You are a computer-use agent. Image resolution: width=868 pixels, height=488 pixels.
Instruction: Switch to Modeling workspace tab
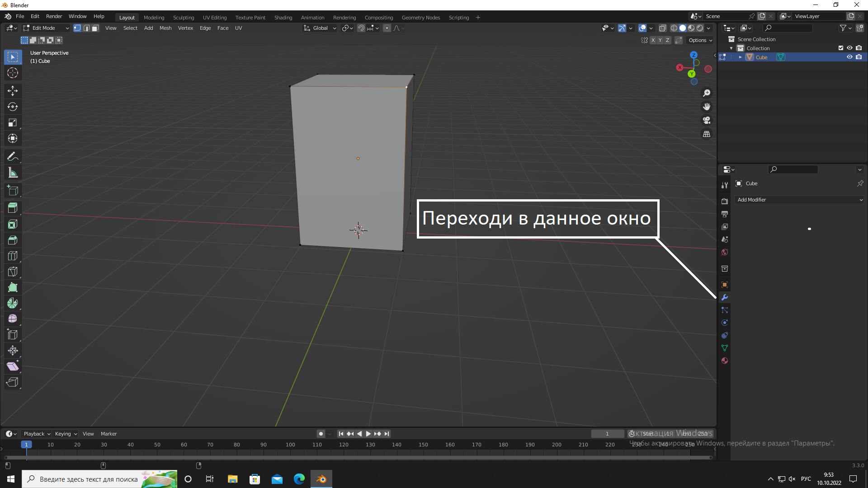154,18
